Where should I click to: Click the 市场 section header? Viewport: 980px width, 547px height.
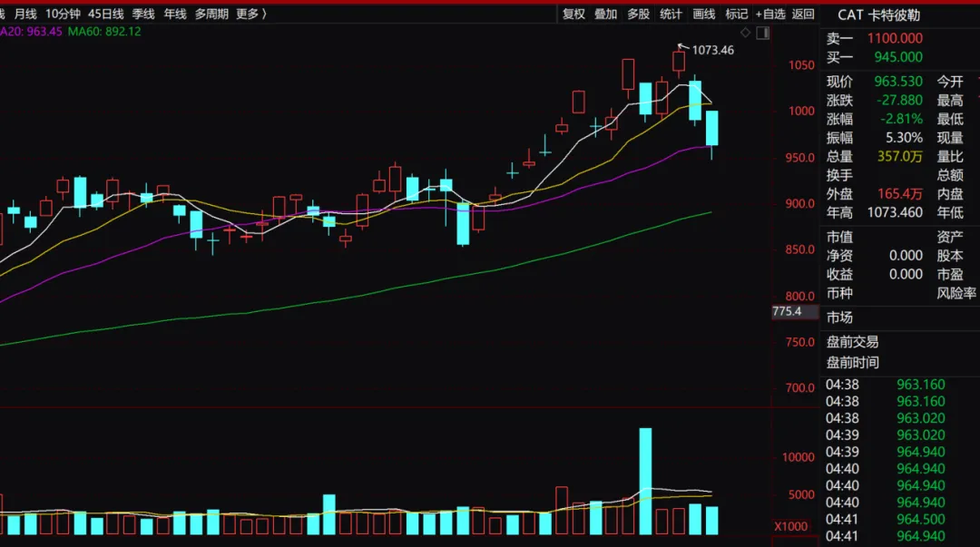point(839,317)
